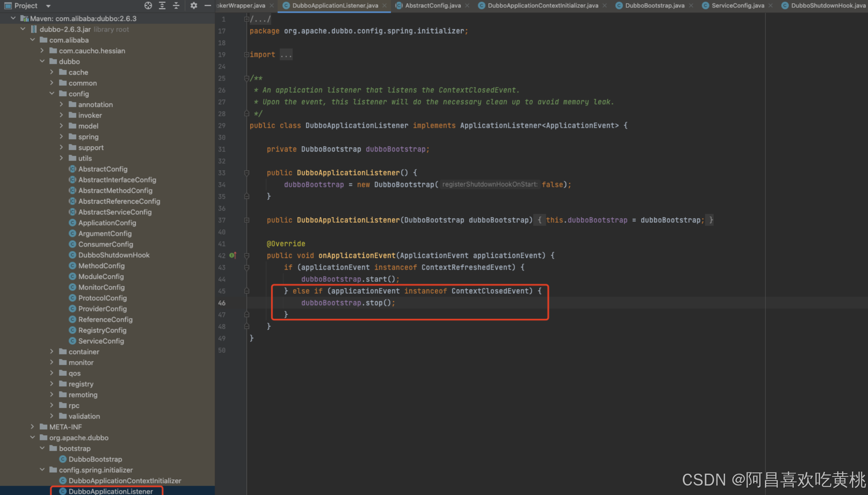Close the DubboApplicationListener.java tab
The height and width of the screenshot is (495, 868).
(385, 6)
